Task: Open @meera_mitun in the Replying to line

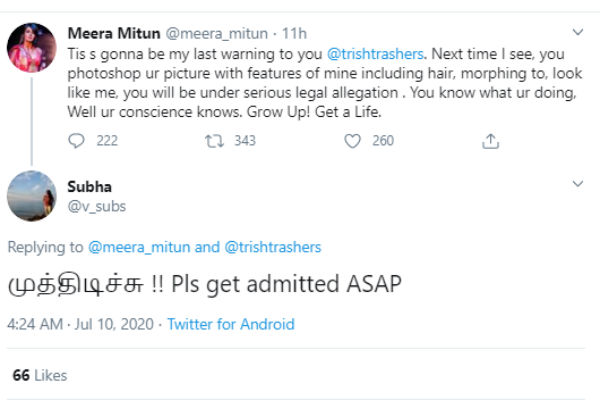Action: tap(133, 247)
